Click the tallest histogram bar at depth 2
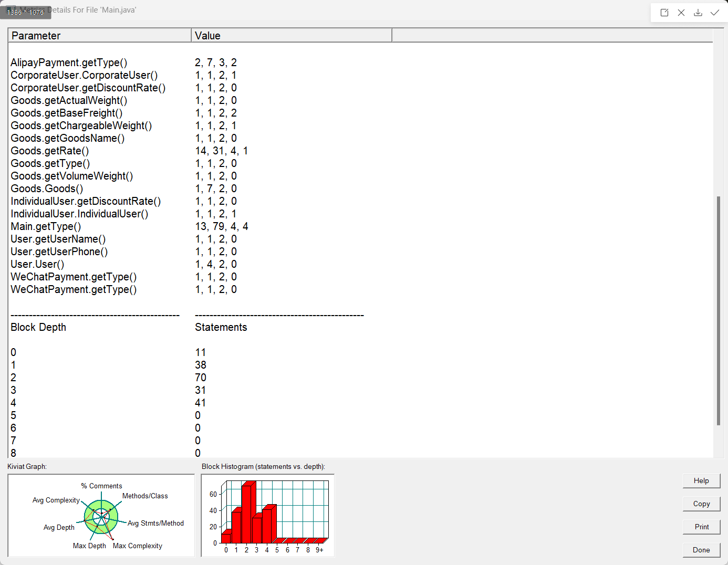This screenshot has width=728, height=565. [x=248, y=514]
